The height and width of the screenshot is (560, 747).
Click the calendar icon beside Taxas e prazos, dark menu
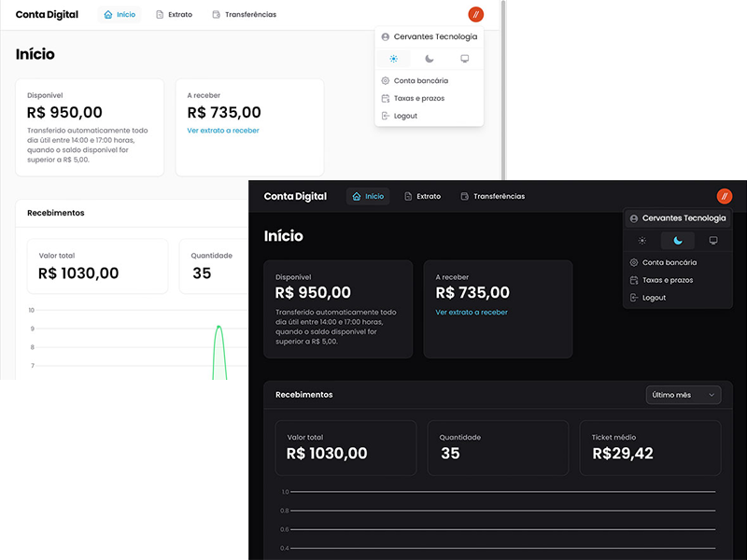tap(634, 280)
